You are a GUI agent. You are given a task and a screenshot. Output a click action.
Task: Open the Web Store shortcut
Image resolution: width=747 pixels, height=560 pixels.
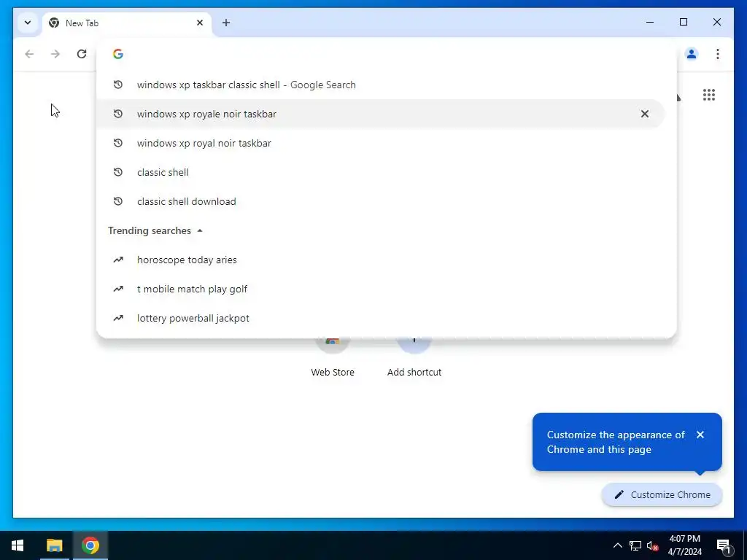[x=333, y=359]
